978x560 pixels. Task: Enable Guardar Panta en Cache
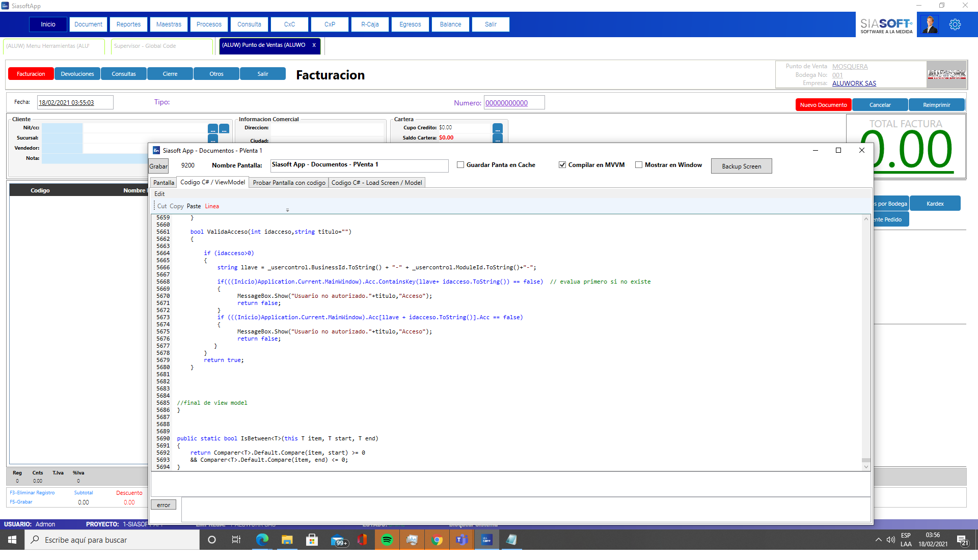(460, 164)
